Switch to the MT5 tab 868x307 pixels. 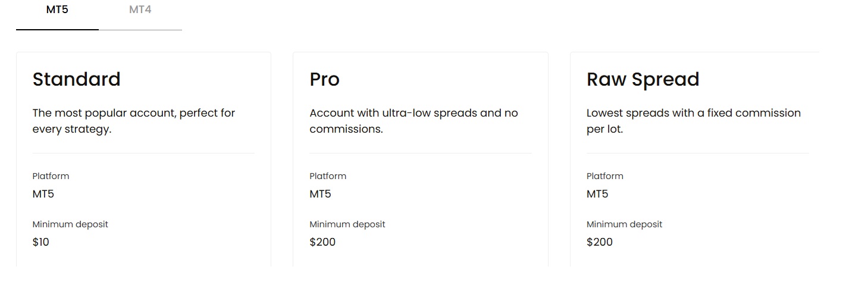click(x=57, y=10)
